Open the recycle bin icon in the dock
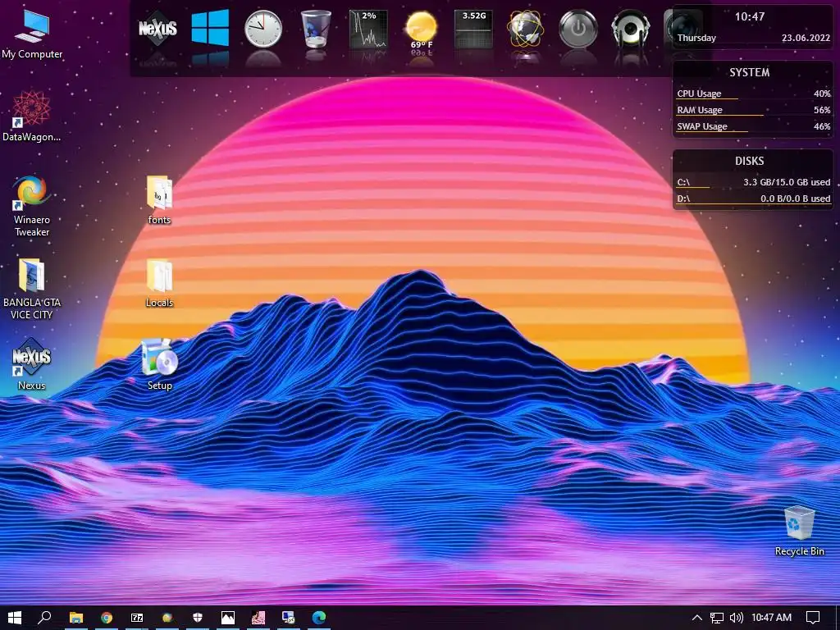 [316, 30]
